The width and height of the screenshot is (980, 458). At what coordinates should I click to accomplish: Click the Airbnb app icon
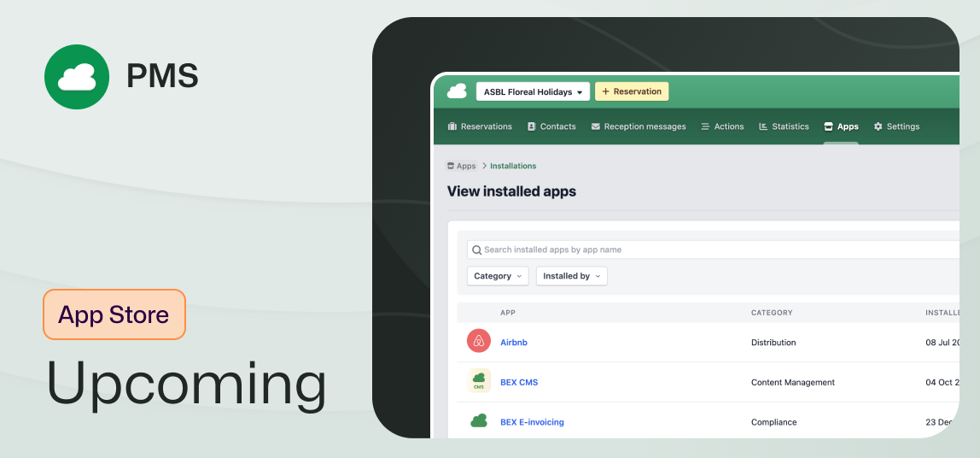tap(479, 342)
